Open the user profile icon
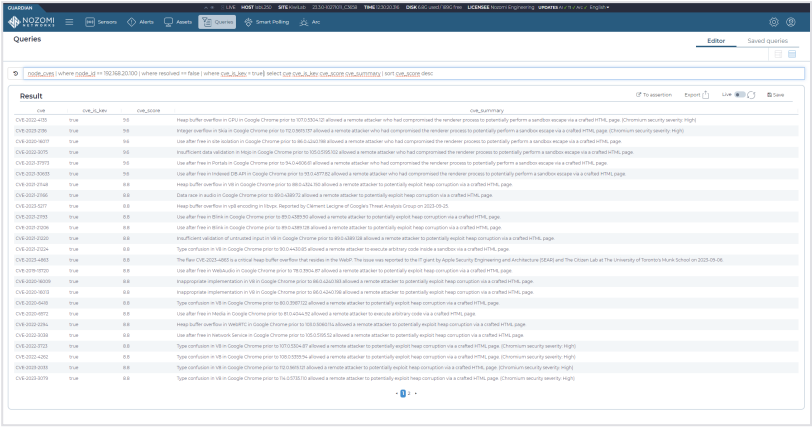 (x=791, y=22)
